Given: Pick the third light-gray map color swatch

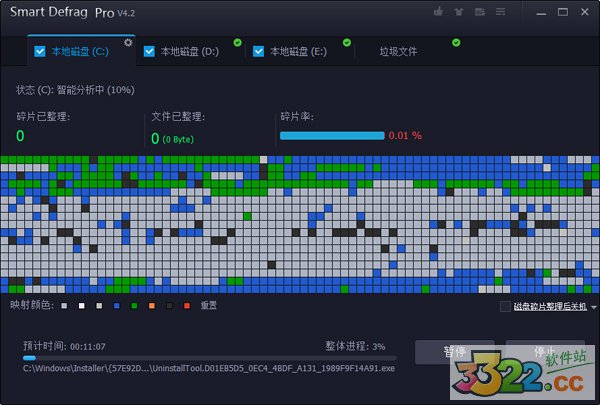Looking at the screenshot, I should (x=99, y=305).
